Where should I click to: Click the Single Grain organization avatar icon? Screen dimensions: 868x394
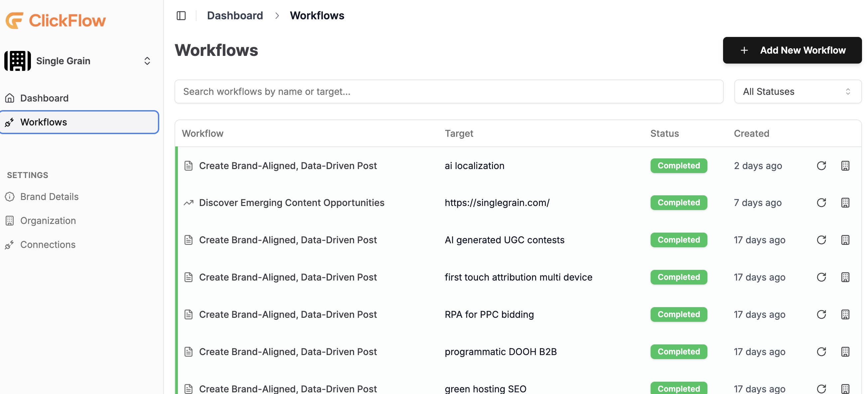tap(18, 61)
